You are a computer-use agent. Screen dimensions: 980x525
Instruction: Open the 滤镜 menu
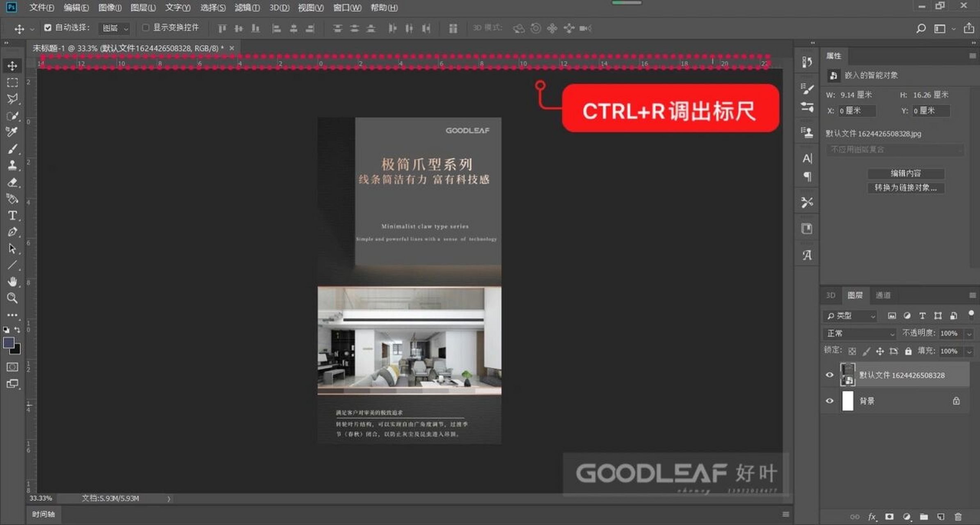[247, 7]
